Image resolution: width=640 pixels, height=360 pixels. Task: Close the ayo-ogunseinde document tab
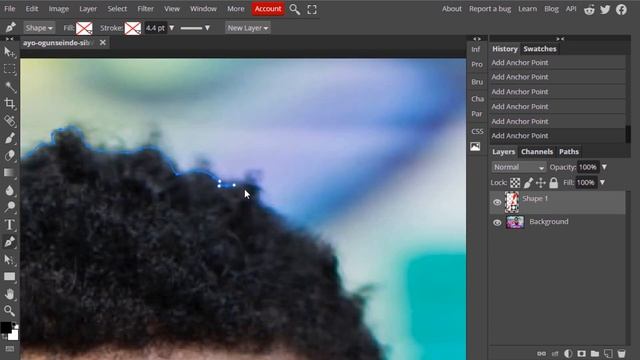point(102,42)
